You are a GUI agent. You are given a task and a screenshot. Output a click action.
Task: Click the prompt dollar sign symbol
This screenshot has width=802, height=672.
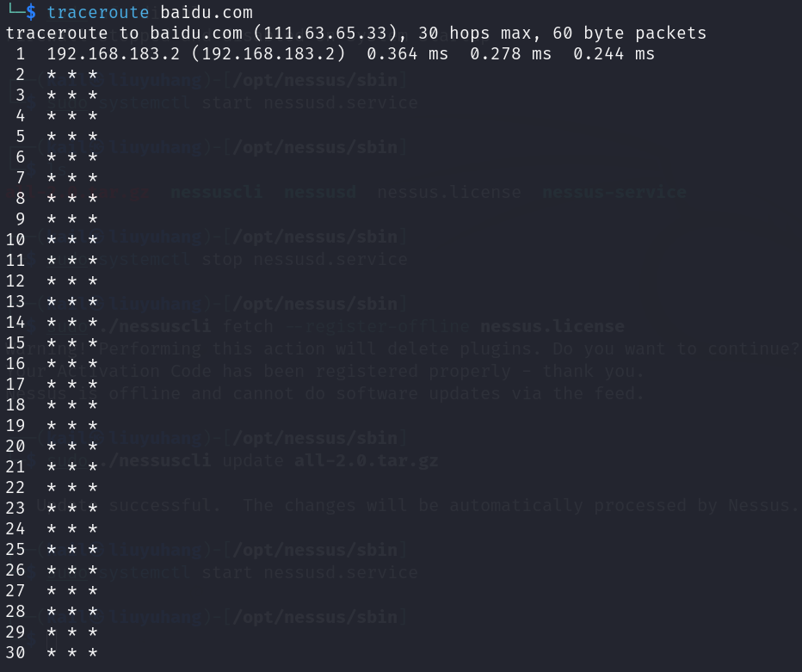[31, 12]
